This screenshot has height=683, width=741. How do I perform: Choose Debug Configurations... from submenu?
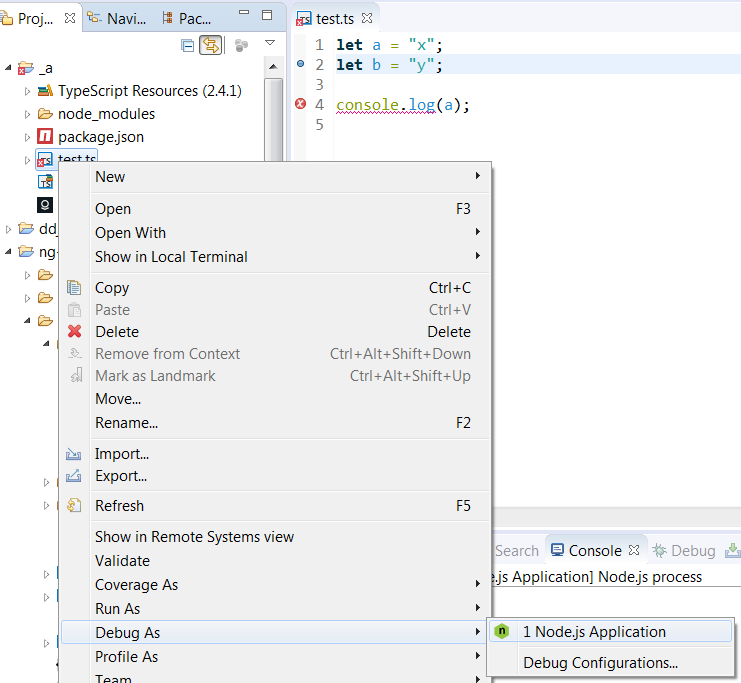[x=600, y=663]
